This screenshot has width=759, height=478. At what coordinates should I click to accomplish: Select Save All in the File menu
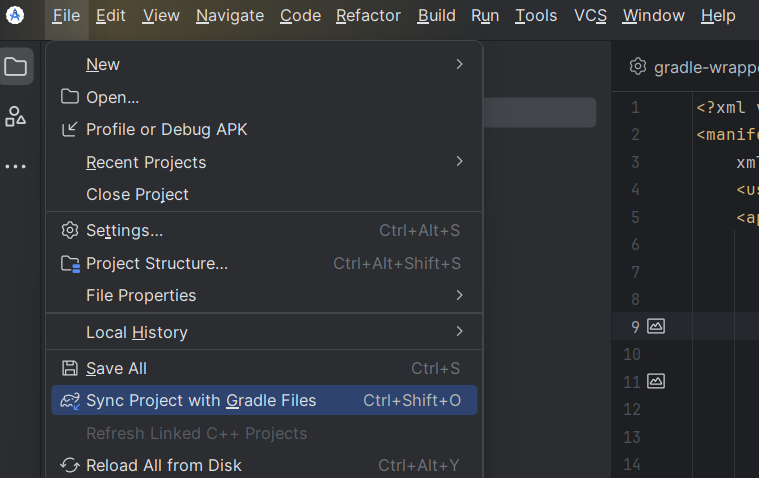[116, 368]
